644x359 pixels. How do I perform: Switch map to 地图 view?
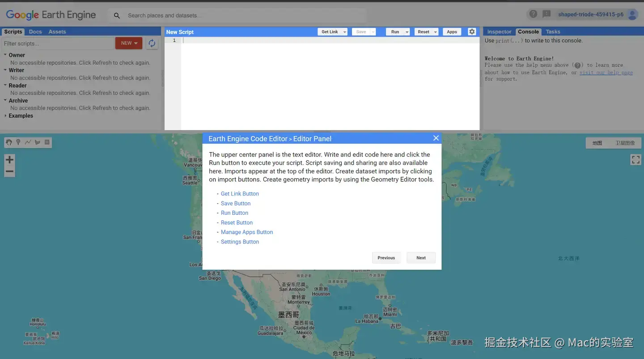click(x=597, y=143)
